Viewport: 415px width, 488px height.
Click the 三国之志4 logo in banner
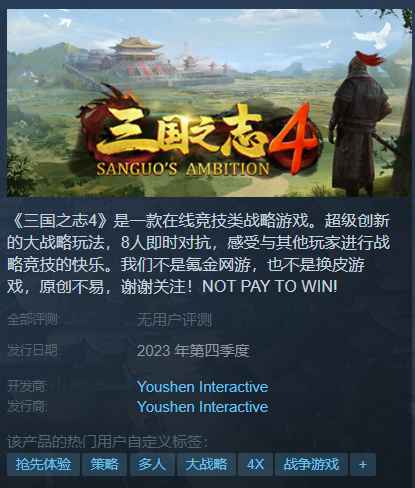pos(199,138)
